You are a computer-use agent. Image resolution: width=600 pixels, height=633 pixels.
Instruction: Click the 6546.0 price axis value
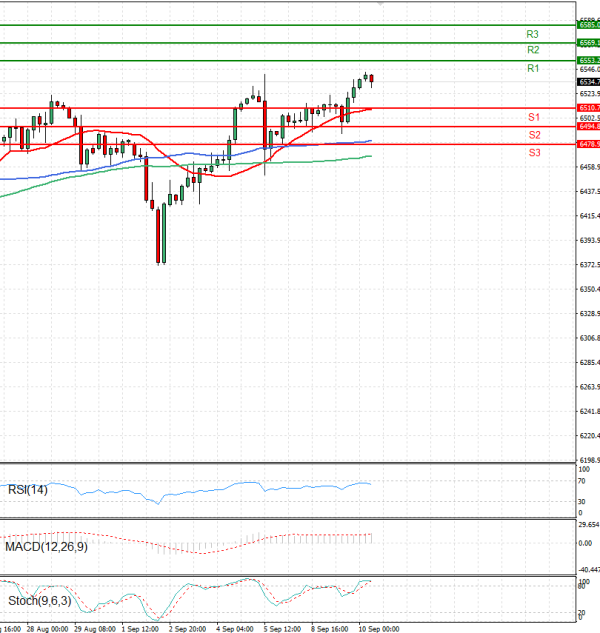pyautogui.click(x=590, y=69)
